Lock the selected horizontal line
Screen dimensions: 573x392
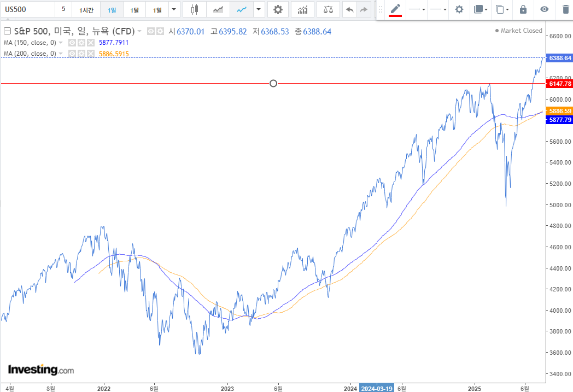pyautogui.click(x=523, y=9)
